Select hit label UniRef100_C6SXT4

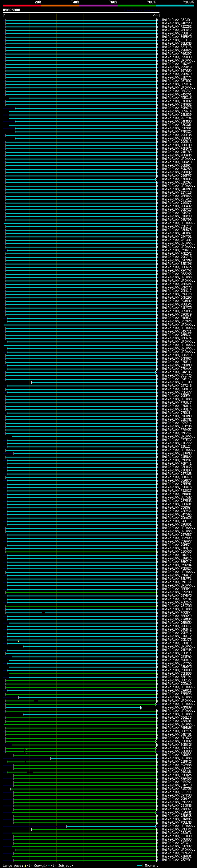(177, 84)
